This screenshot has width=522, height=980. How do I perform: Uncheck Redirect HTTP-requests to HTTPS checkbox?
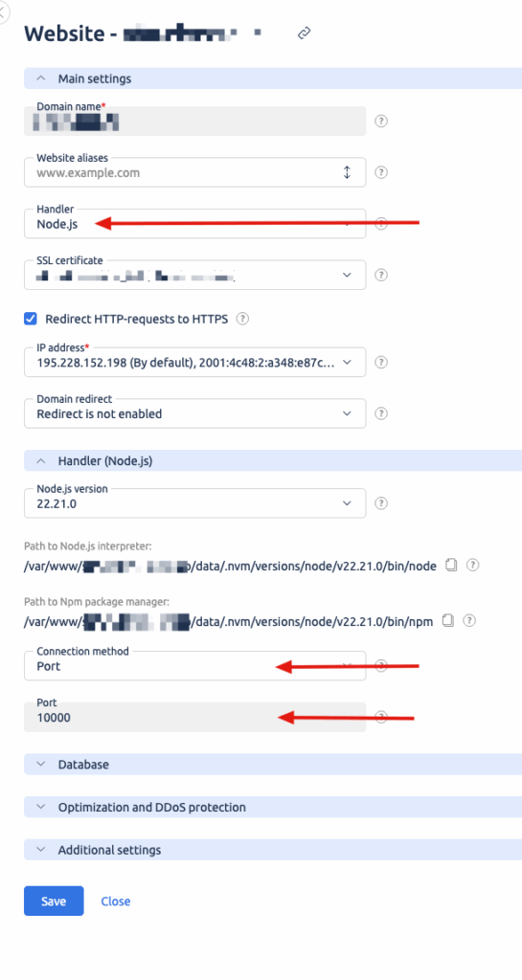(x=31, y=320)
